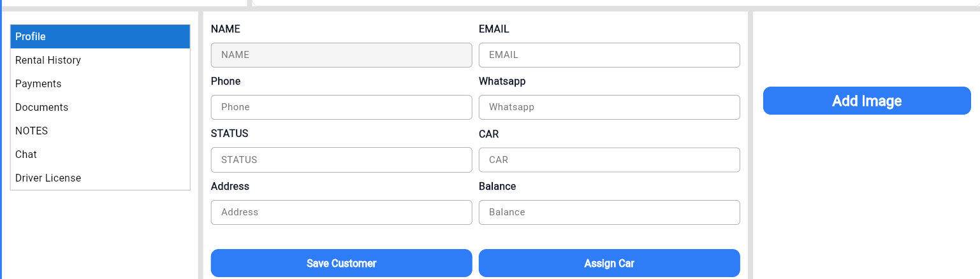Click the EMAIL label above the field

(494, 29)
